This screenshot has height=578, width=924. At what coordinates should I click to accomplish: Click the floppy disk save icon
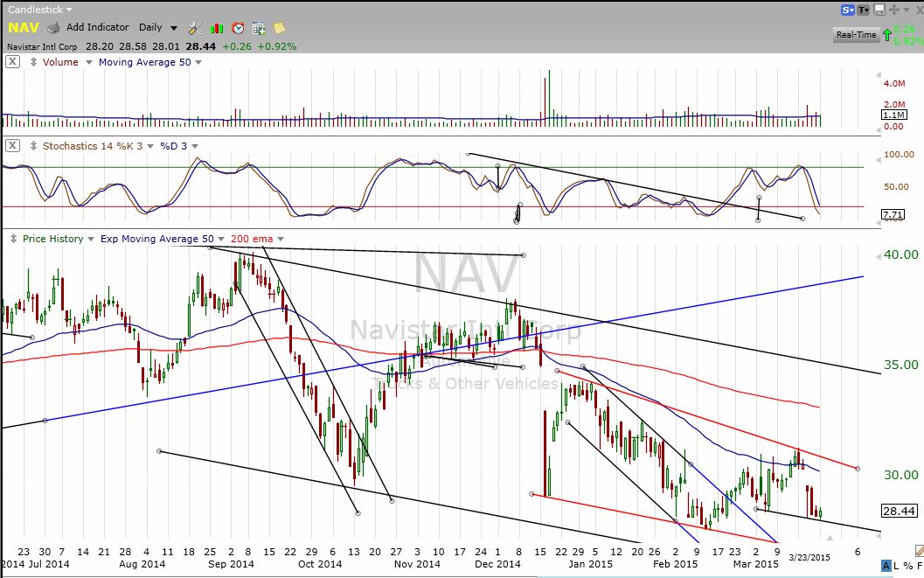click(x=880, y=10)
